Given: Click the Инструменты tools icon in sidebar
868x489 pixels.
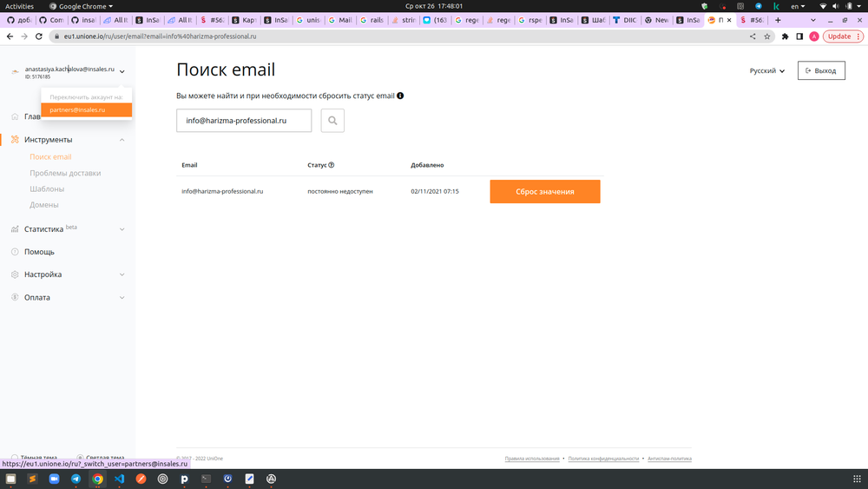Looking at the screenshot, I should [15, 140].
